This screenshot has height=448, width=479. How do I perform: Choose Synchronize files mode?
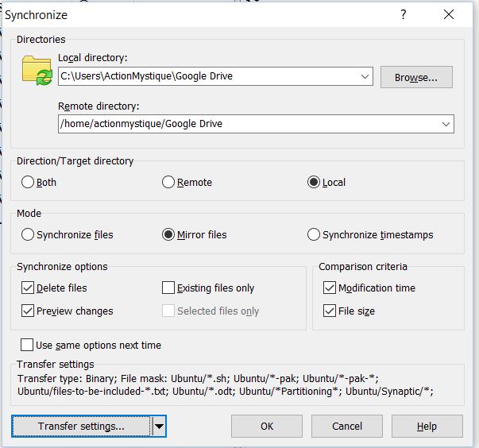(x=29, y=234)
